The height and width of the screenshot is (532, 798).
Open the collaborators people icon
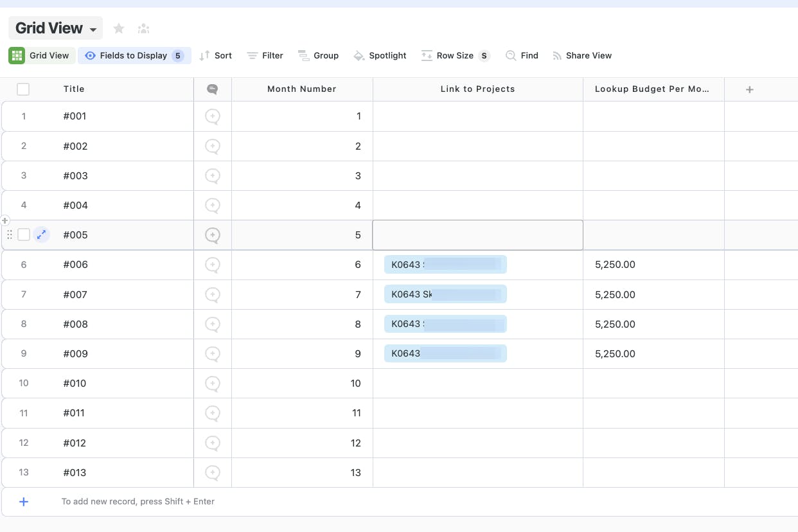(x=144, y=28)
